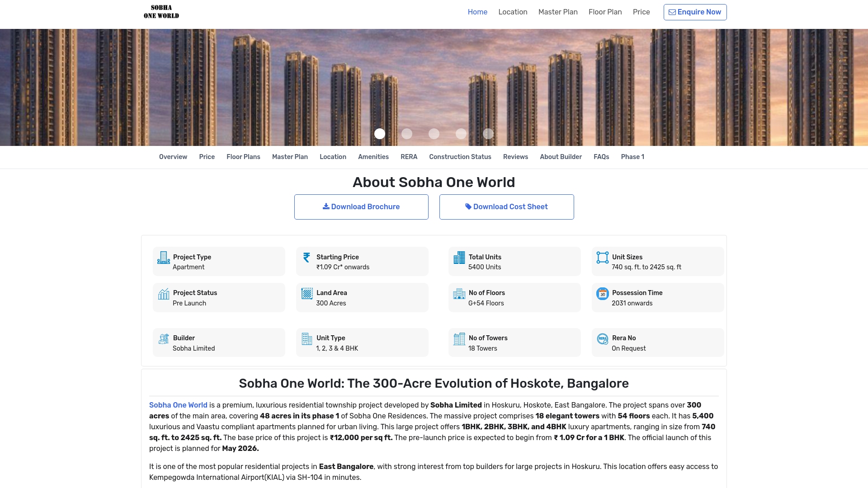Go to Amenities section tab
The image size is (868, 488).
pos(373,157)
